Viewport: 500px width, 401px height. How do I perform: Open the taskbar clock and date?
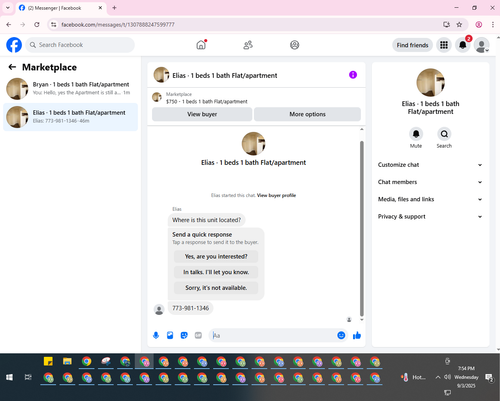pos(466,377)
